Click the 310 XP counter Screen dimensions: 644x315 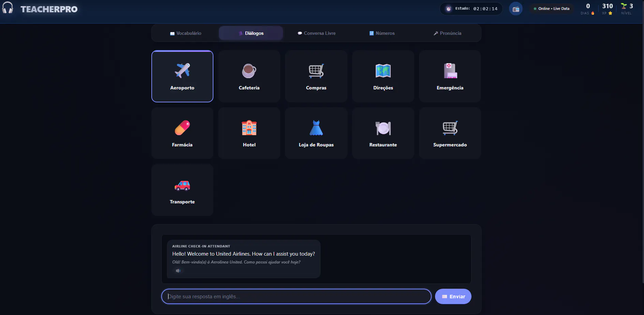[x=608, y=9]
